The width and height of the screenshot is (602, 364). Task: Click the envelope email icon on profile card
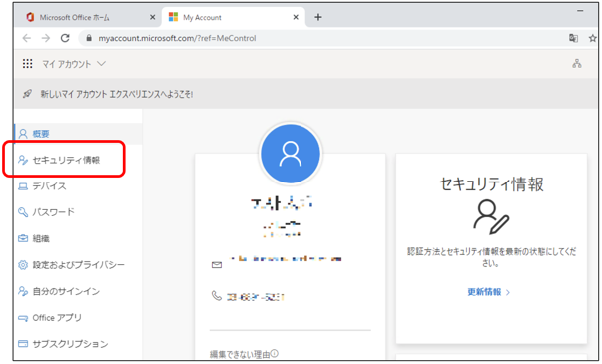(217, 265)
